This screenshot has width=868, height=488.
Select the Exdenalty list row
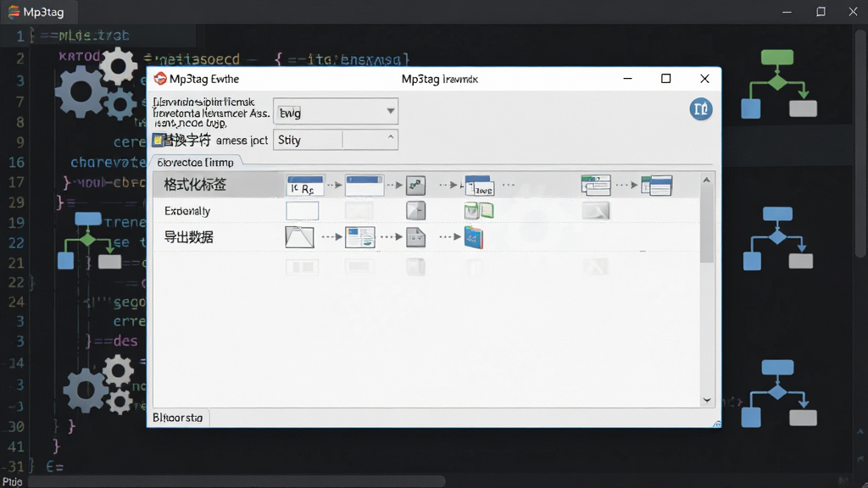coord(426,211)
